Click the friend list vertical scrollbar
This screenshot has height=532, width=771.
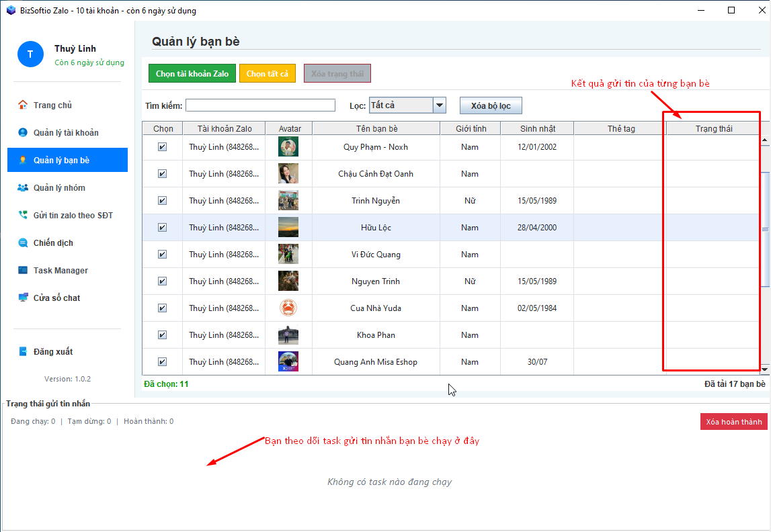[765, 228]
